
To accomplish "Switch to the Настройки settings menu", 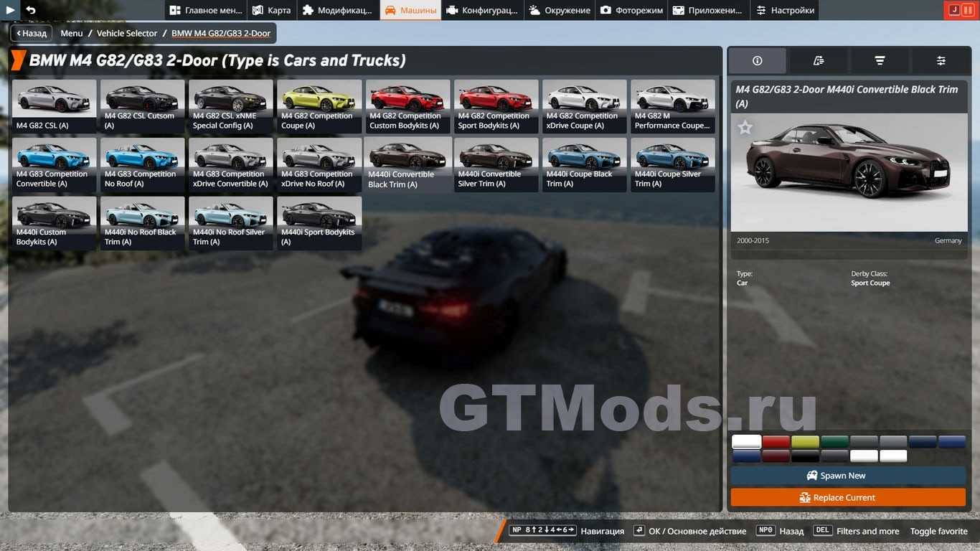I will point(785,10).
